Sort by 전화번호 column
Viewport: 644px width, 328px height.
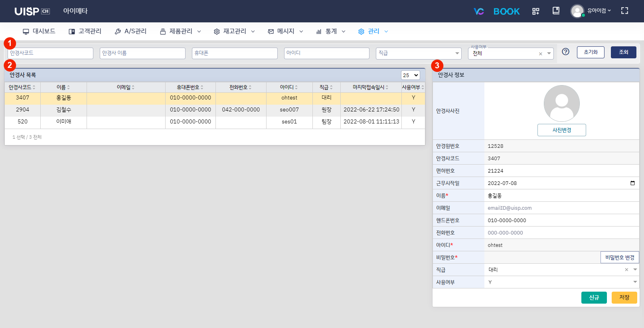(241, 87)
